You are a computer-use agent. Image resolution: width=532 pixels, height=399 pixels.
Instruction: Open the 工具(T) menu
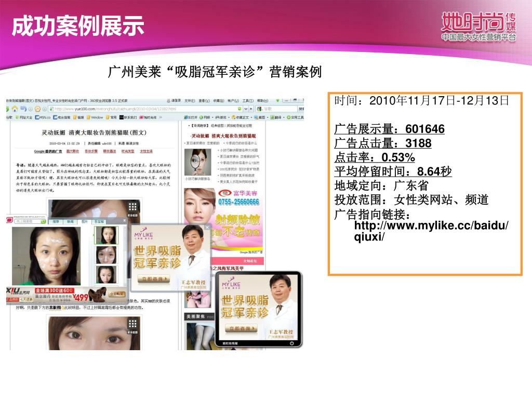coord(248,101)
